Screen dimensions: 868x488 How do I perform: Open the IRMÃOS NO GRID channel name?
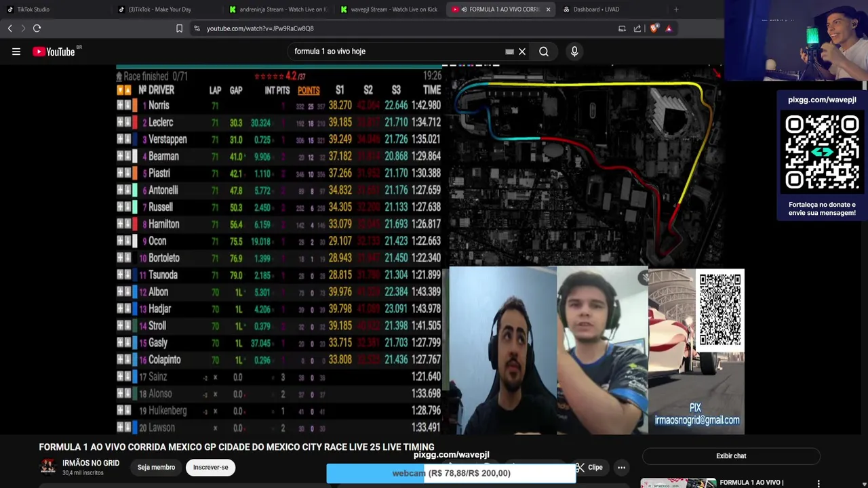(x=91, y=463)
